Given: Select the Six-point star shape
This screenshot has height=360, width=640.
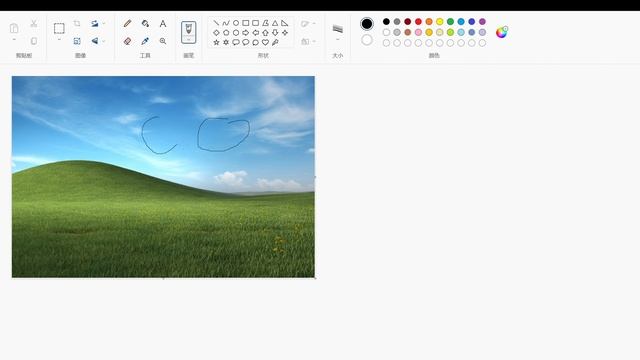Looking at the screenshot, I should click(x=226, y=42).
